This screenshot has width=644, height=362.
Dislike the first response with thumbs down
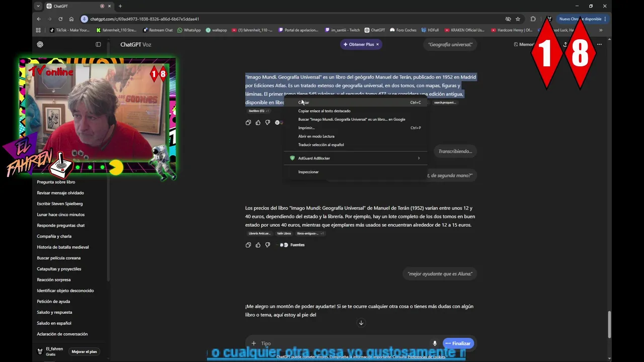point(268,123)
